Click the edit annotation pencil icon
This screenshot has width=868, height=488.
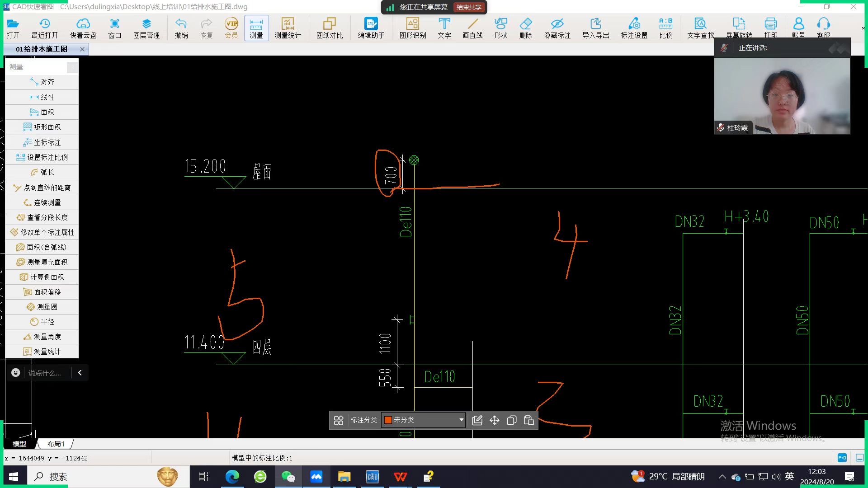click(477, 420)
